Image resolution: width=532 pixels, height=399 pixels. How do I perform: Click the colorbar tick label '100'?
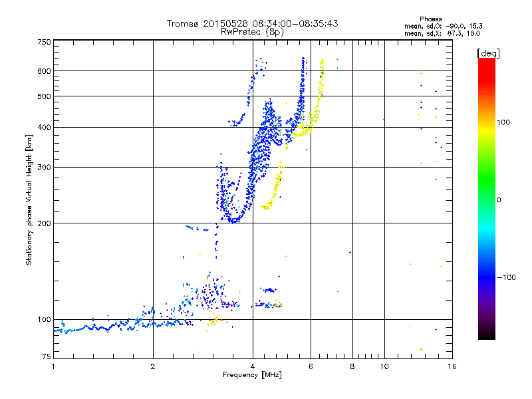(x=503, y=122)
